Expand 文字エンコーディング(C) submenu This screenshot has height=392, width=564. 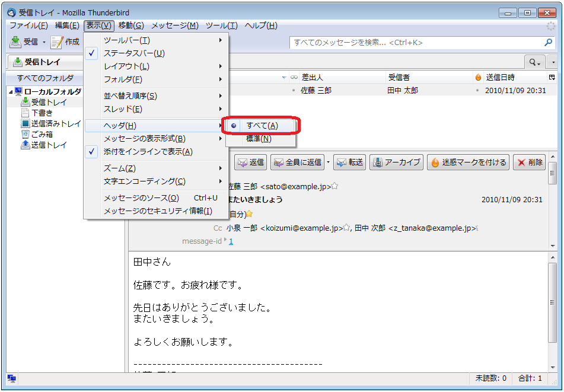tap(157, 181)
